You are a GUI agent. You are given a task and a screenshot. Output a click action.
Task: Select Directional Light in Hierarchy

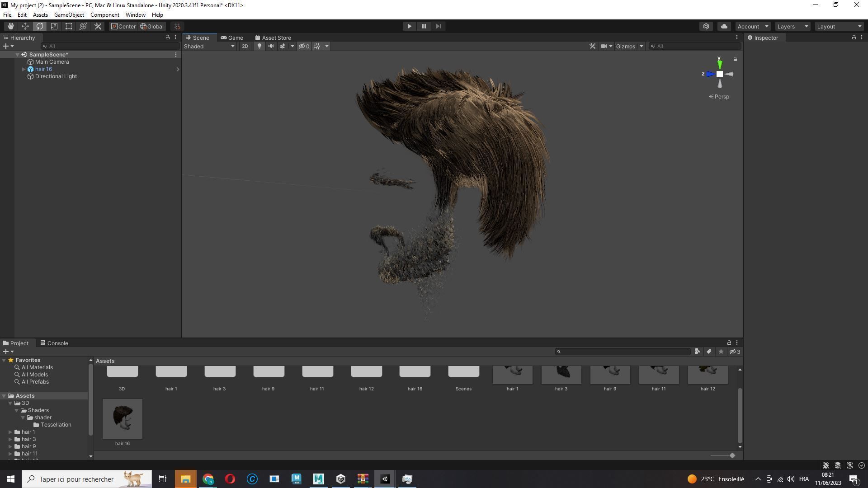tap(56, 76)
